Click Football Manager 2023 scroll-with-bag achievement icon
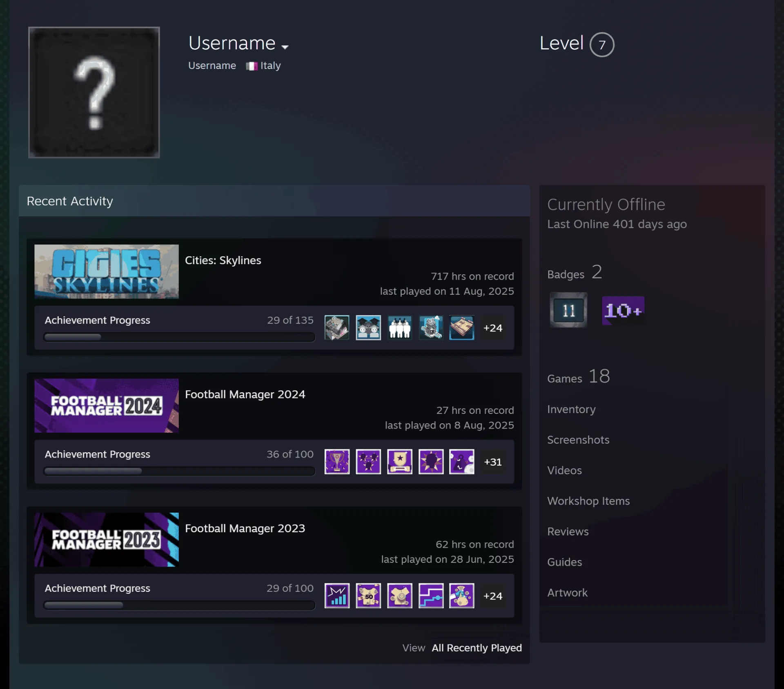784x689 pixels. (x=462, y=596)
